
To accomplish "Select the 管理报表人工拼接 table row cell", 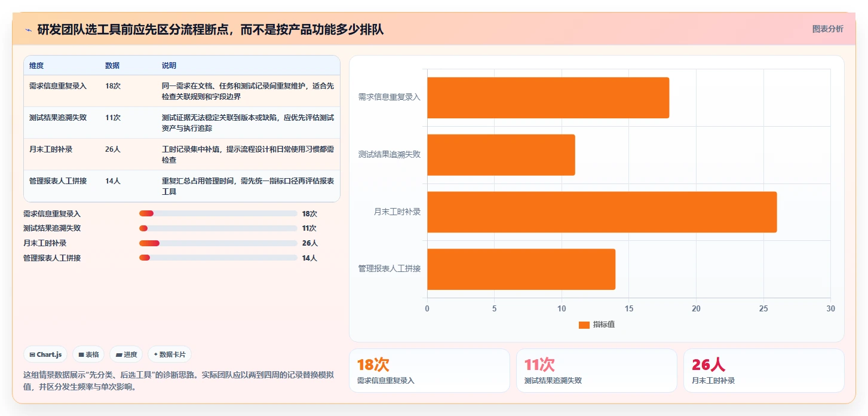I will [58, 181].
